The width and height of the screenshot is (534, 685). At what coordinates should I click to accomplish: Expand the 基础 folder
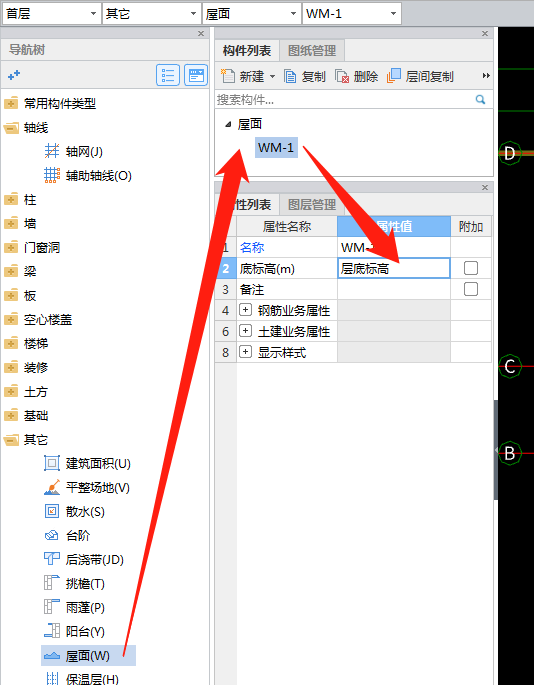tap(11, 415)
